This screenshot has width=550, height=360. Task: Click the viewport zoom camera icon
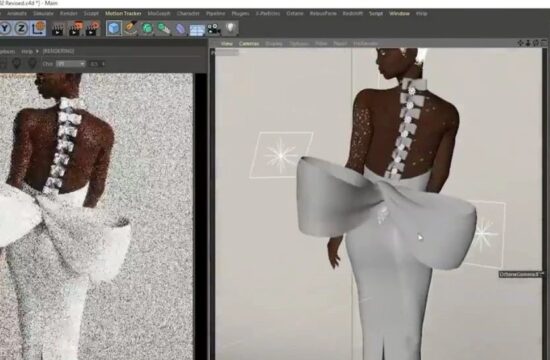tap(528, 43)
